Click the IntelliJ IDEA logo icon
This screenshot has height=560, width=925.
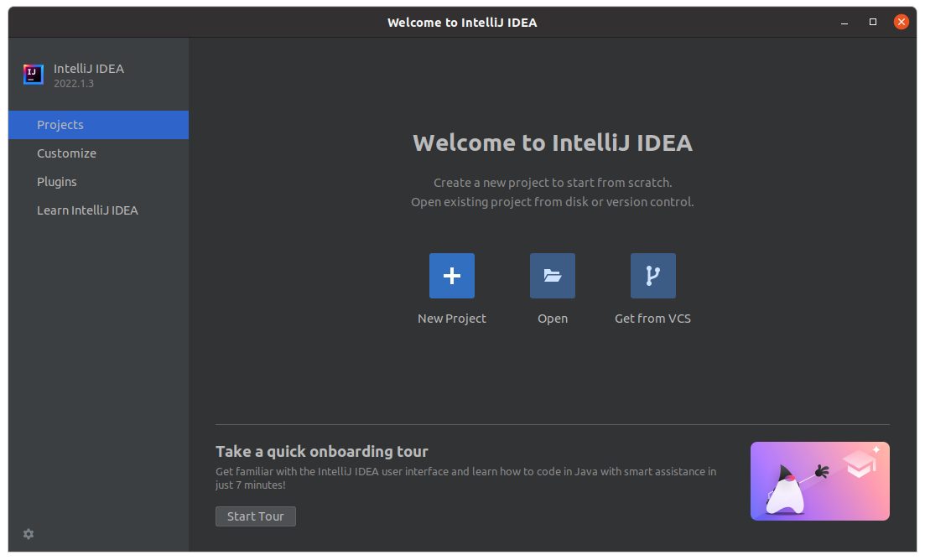[34, 75]
